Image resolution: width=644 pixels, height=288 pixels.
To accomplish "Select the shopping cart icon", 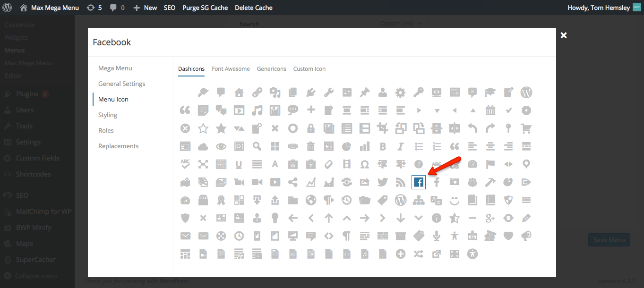I will click(526, 128).
